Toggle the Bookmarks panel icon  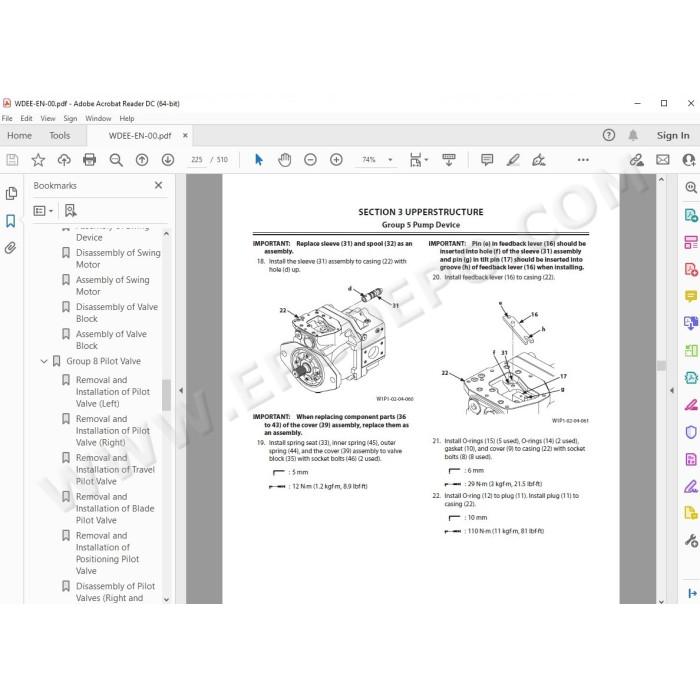click(11, 221)
